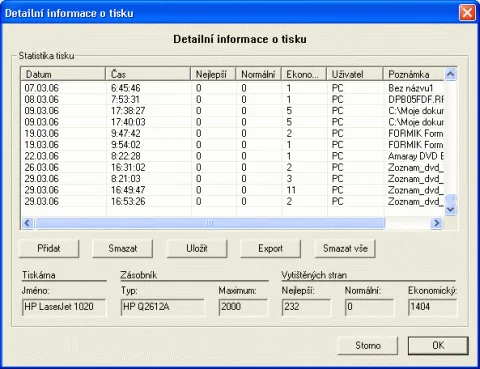Click the note 'DPB05FDF.RF'
The image size is (480, 369).
pos(416,99)
